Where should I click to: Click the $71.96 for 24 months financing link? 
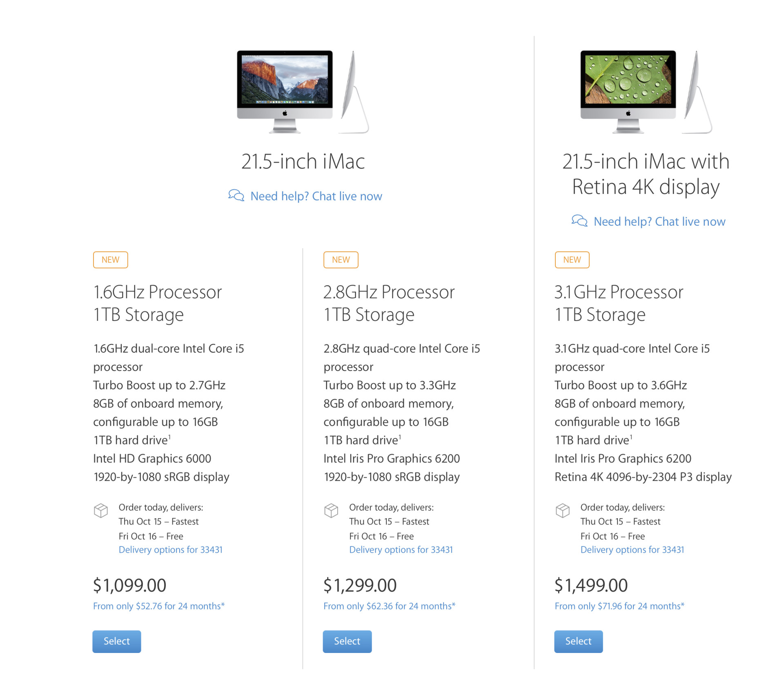point(619,606)
